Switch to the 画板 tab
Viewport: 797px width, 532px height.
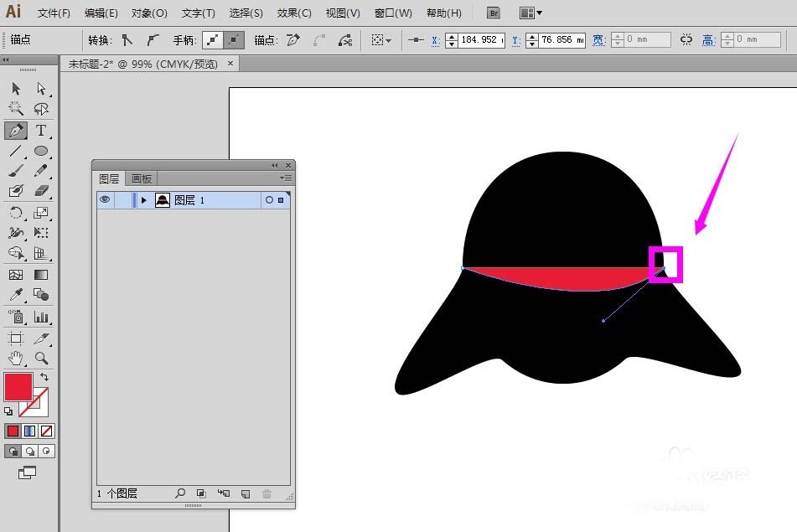(x=142, y=179)
